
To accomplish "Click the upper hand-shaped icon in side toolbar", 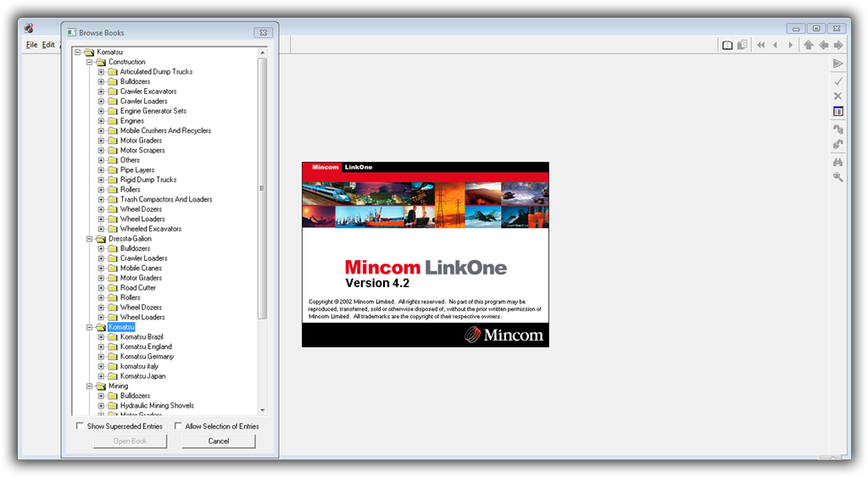I will tap(838, 129).
